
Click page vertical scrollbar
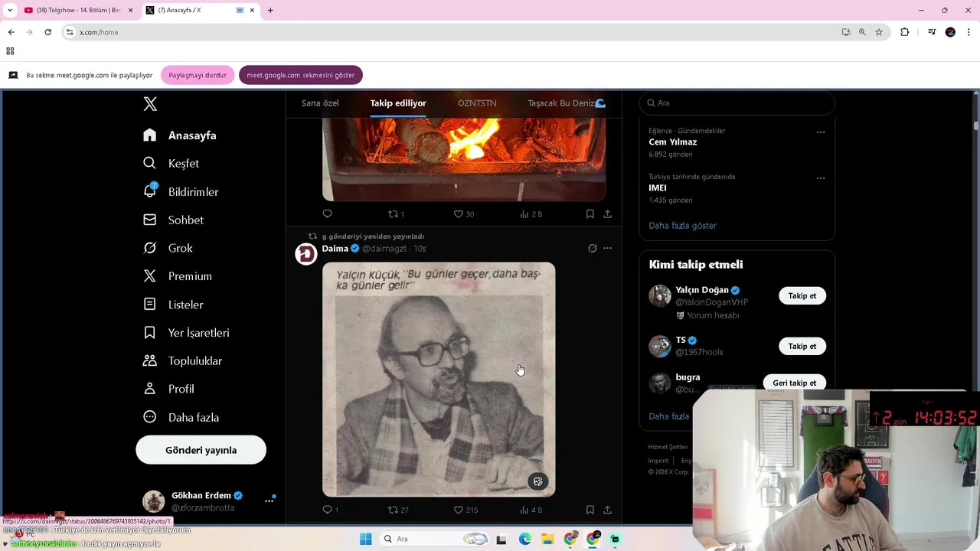coord(975,125)
